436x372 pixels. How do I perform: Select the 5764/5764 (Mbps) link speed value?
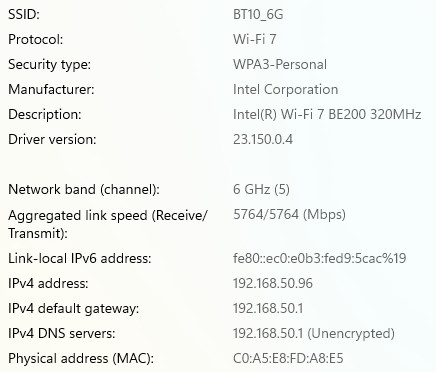289,214
